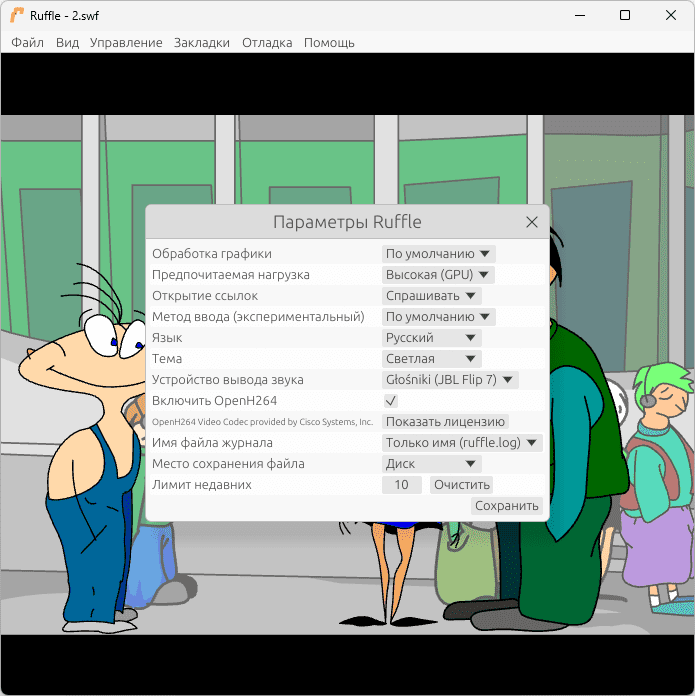Click the Лимит недавних label

coord(201,485)
